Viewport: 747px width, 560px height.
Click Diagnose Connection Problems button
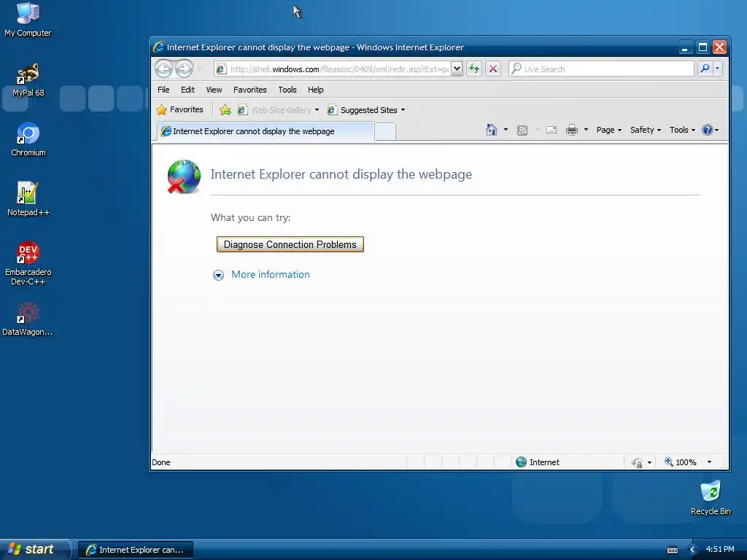coord(290,244)
